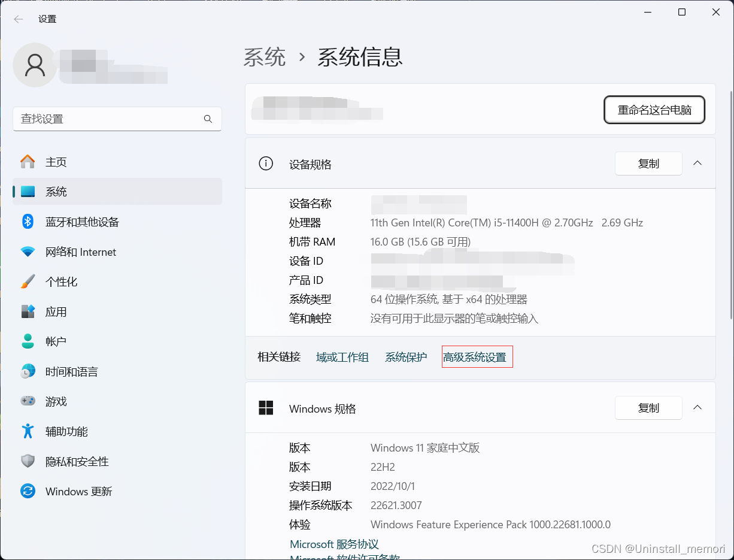Screen dimensions: 734x560
Task: Click the 查找设置 search box
Action: point(117,119)
